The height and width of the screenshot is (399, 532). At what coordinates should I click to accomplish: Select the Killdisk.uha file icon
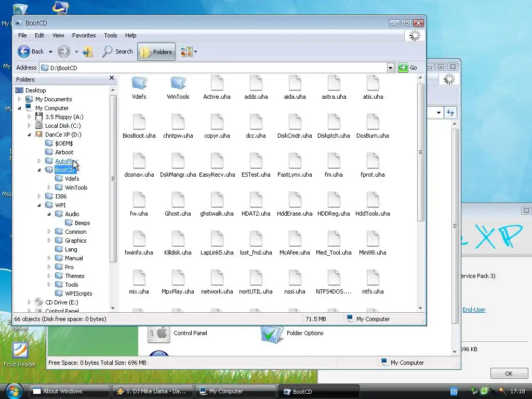tap(178, 239)
